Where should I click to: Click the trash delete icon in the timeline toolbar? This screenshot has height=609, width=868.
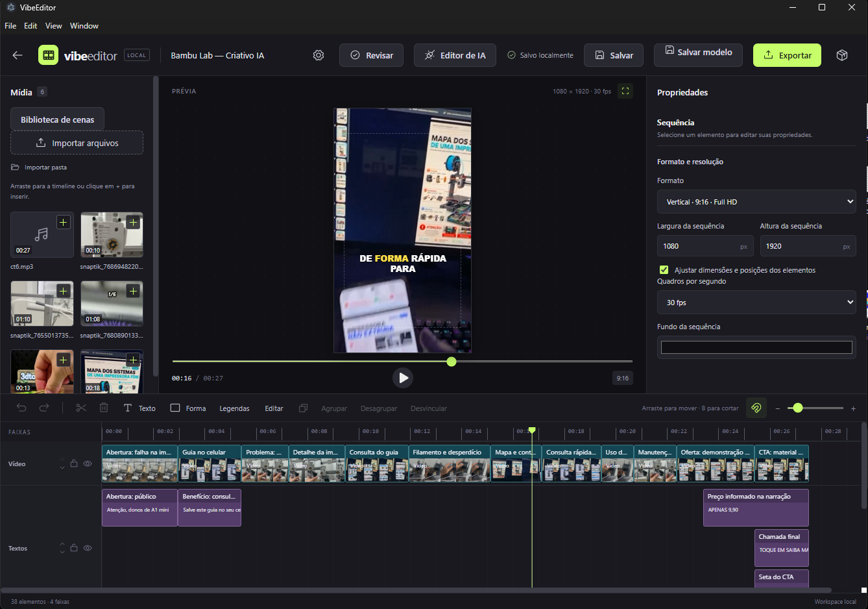click(x=104, y=408)
